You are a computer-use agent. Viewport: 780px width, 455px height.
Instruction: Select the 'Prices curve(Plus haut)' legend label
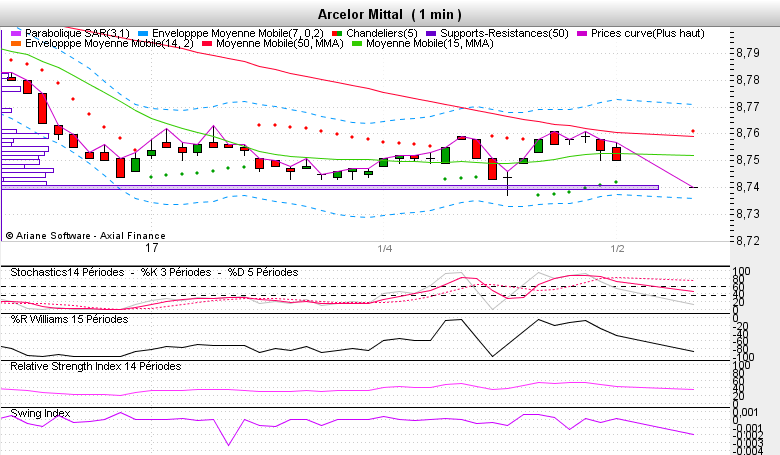click(x=648, y=33)
